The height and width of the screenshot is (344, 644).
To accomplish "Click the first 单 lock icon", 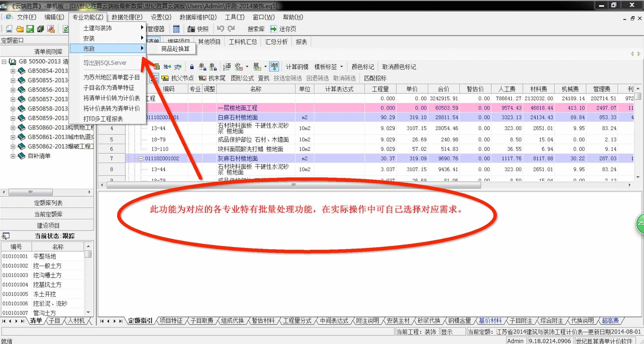I will pos(202,67).
